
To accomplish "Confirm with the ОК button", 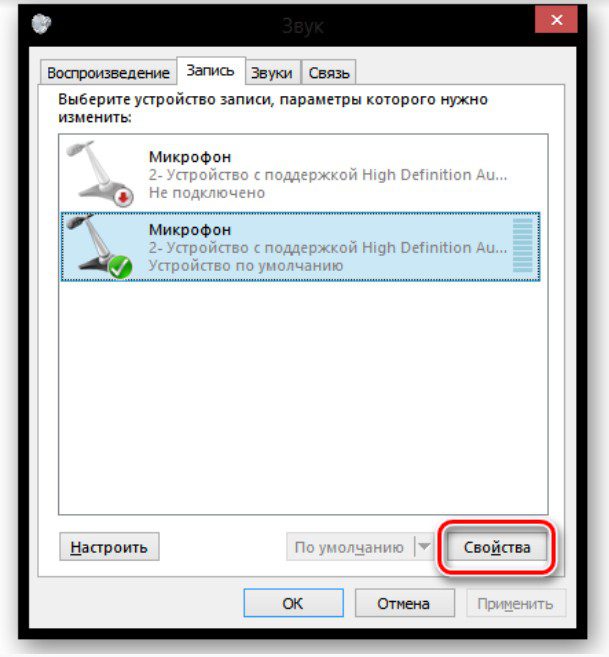I will point(293,603).
